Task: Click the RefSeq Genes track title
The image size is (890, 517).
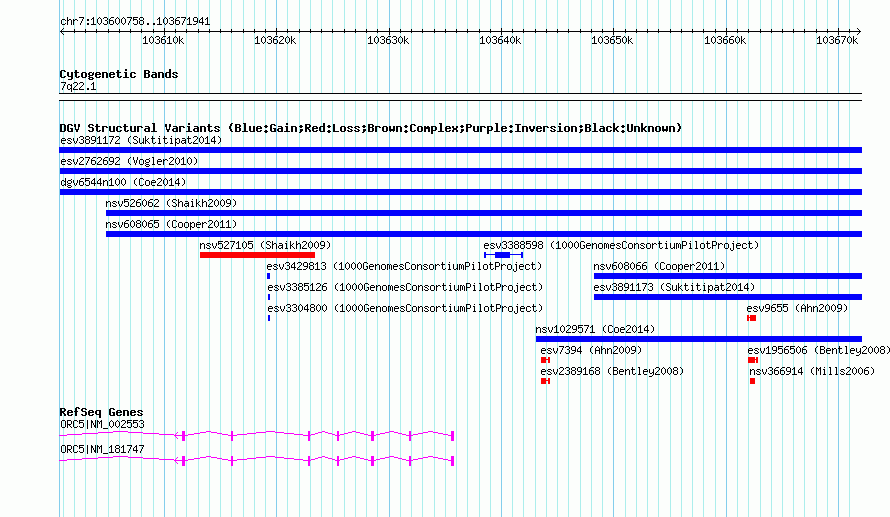Action: (101, 413)
